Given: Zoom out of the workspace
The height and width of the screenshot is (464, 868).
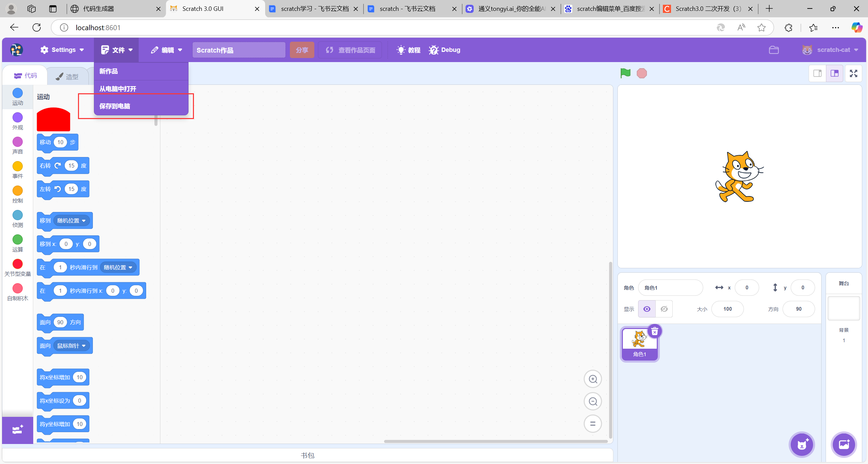Looking at the screenshot, I should [x=593, y=401].
